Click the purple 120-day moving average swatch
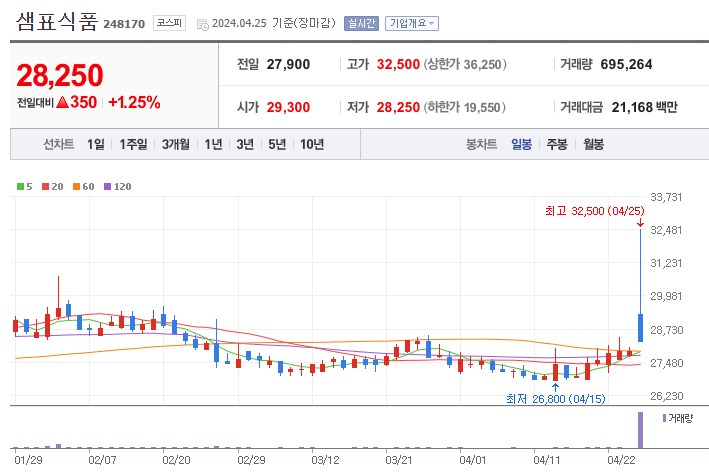 [x=108, y=186]
